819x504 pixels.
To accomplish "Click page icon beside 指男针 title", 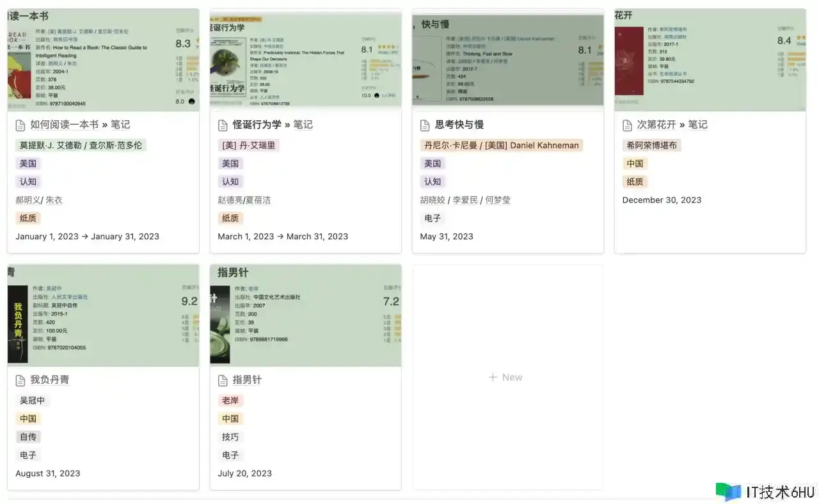I will (223, 381).
